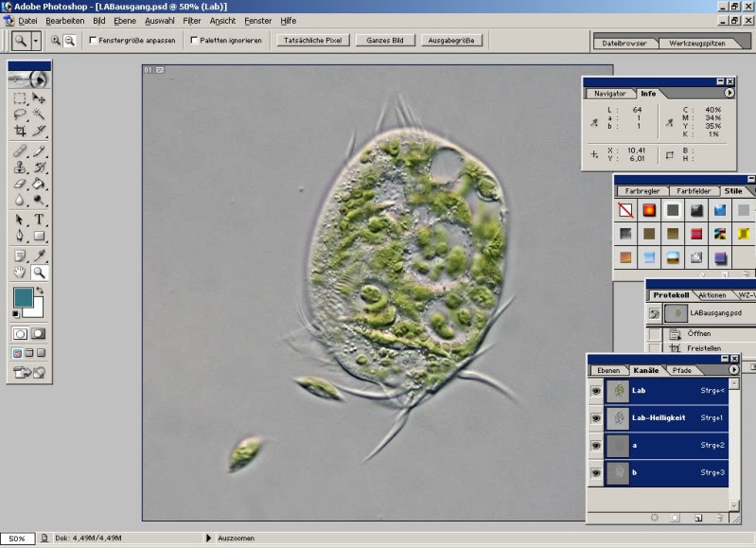756x548 pixels.
Task: Switch to the Pfade tab
Action: pyautogui.click(x=682, y=370)
